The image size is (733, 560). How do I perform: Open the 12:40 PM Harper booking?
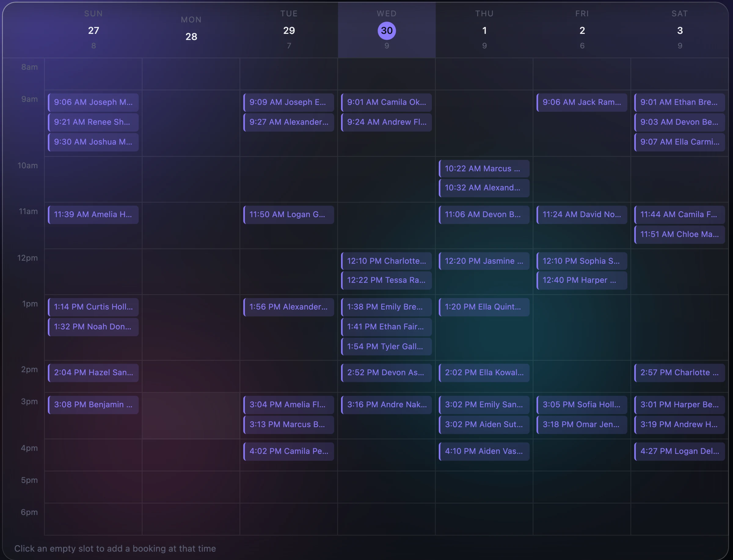[x=582, y=280]
